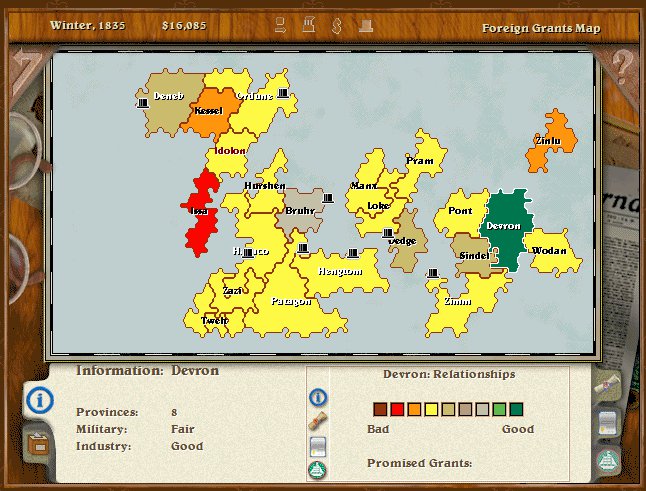Open the transport screen icon in top bar
This screenshot has height=491, width=646.
click(x=281, y=26)
